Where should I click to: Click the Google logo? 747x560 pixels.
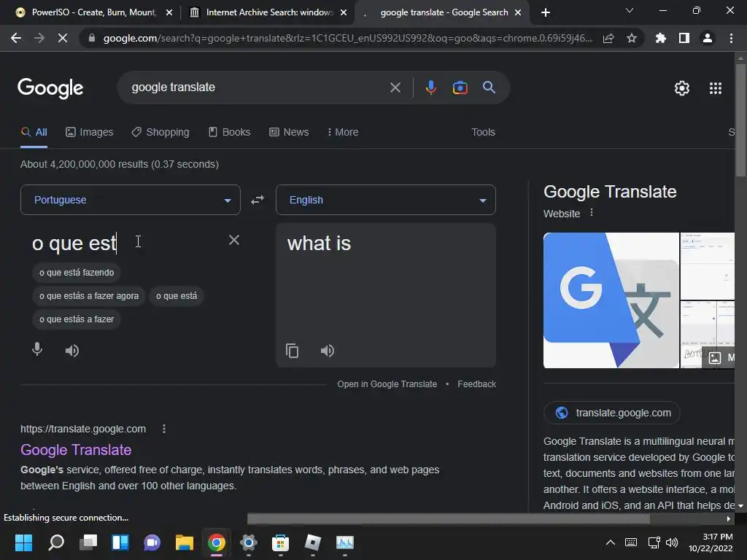point(50,88)
